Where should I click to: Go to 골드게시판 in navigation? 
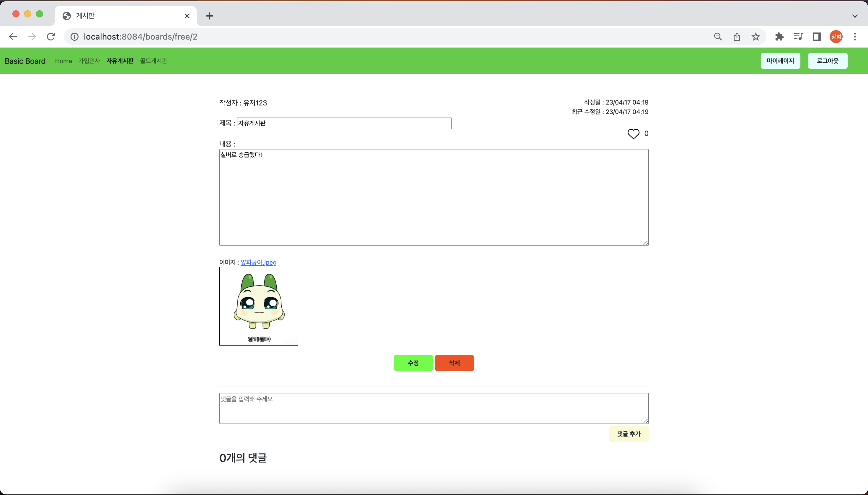(x=153, y=61)
